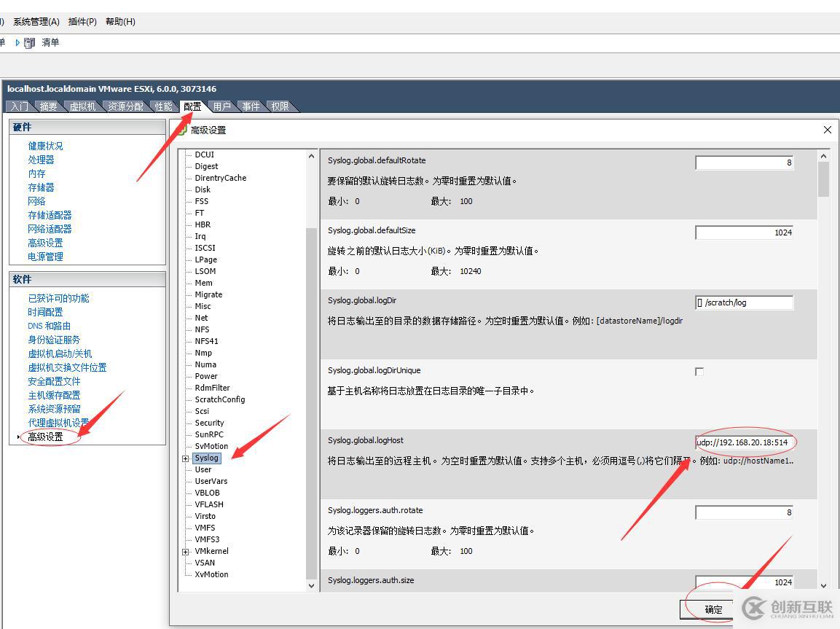
Task: Select the 配置 tab
Action: coord(192,106)
